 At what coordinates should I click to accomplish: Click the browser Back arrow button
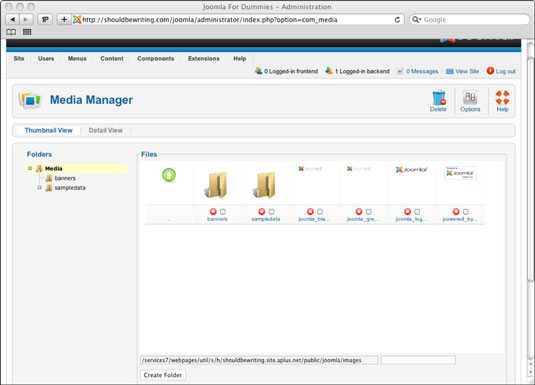13,19
